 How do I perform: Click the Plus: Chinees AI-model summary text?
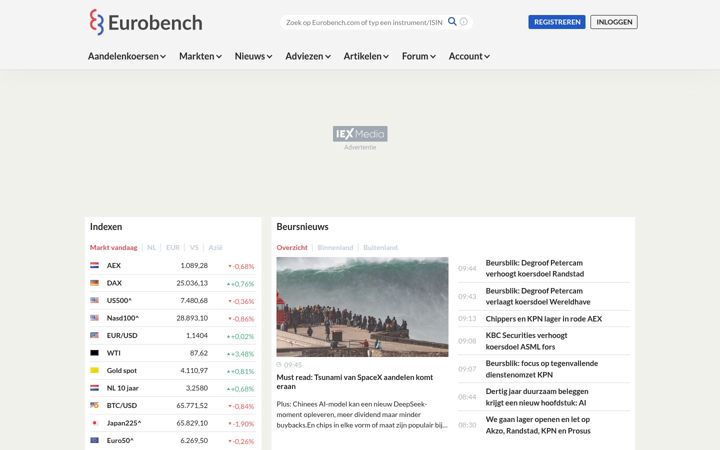point(362,414)
